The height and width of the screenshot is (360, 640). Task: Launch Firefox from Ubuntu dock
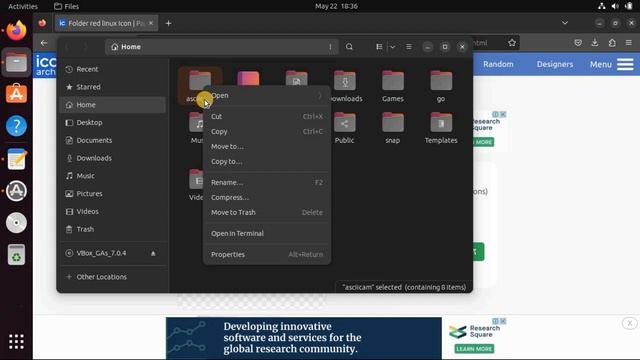pyautogui.click(x=16, y=31)
